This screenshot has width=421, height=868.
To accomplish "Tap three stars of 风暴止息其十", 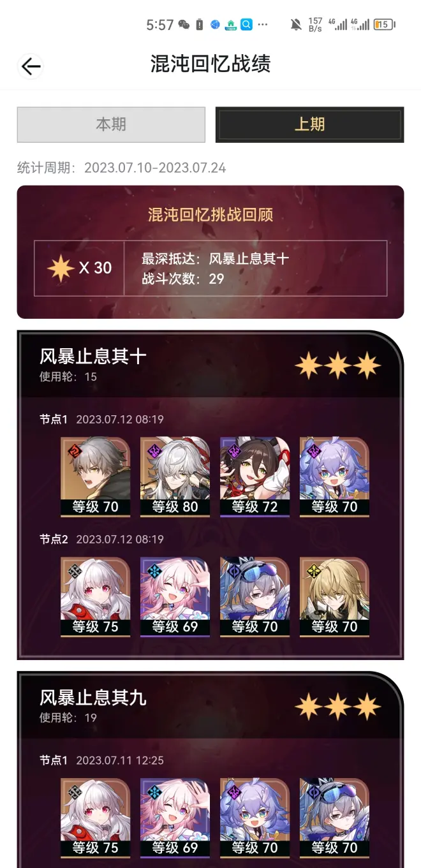I will tap(337, 365).
